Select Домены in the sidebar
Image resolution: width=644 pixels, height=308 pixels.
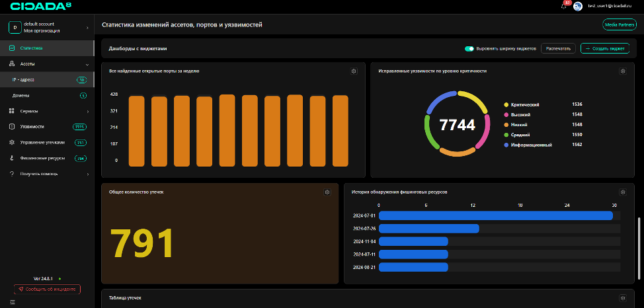click(21, 96)
